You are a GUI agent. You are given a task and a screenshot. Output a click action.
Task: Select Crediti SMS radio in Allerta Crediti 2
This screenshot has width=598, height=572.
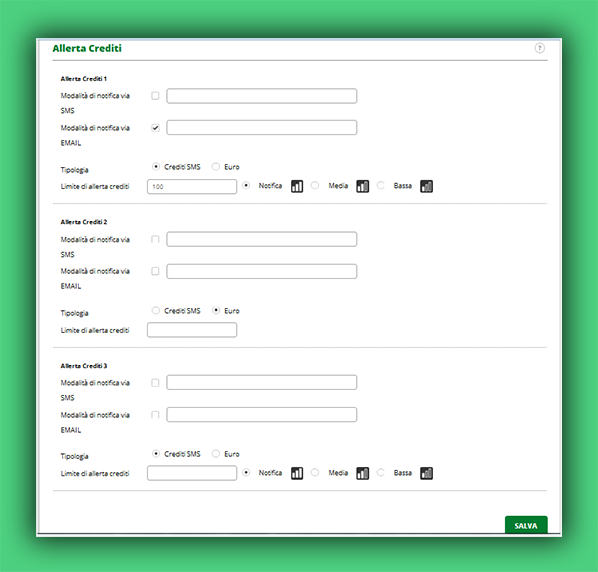coord(156,310)
